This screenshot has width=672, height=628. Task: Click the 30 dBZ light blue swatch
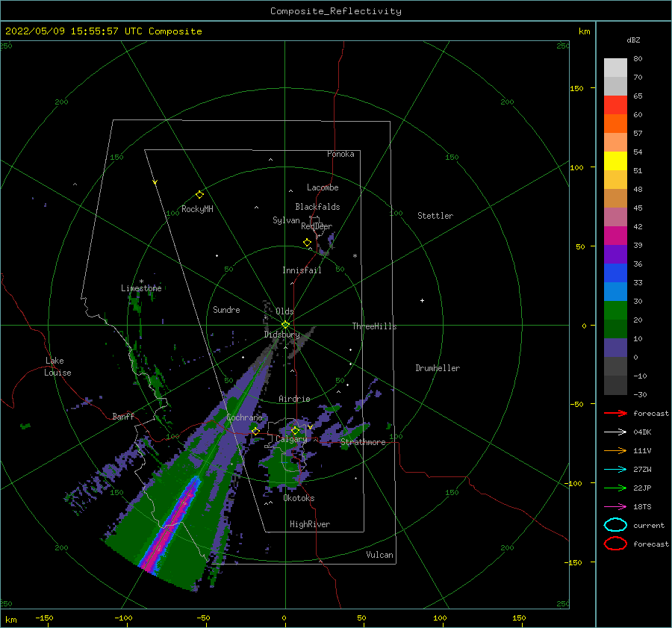click(615, 291)
